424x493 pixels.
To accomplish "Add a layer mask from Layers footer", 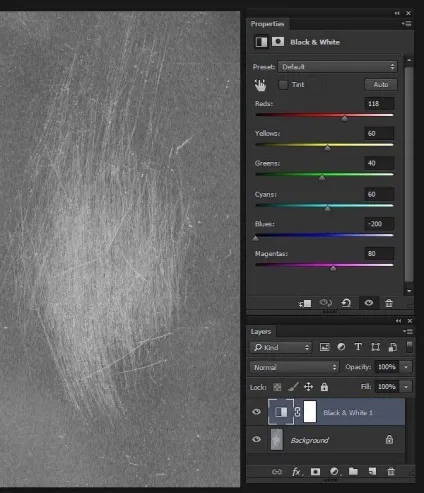I will coord(315,472).
